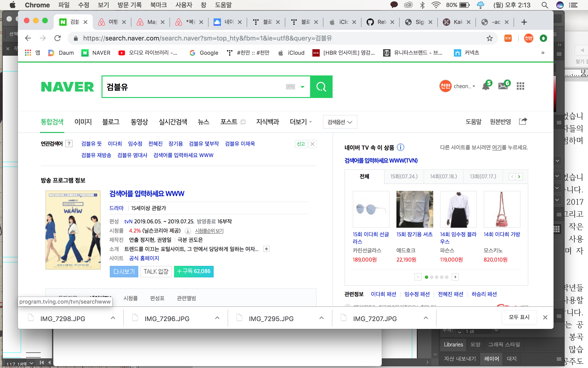Click the 검블유 뜻 related search
Image resolution: width=588 pixels, height=368 pixels.
click(x=92, y=144)
